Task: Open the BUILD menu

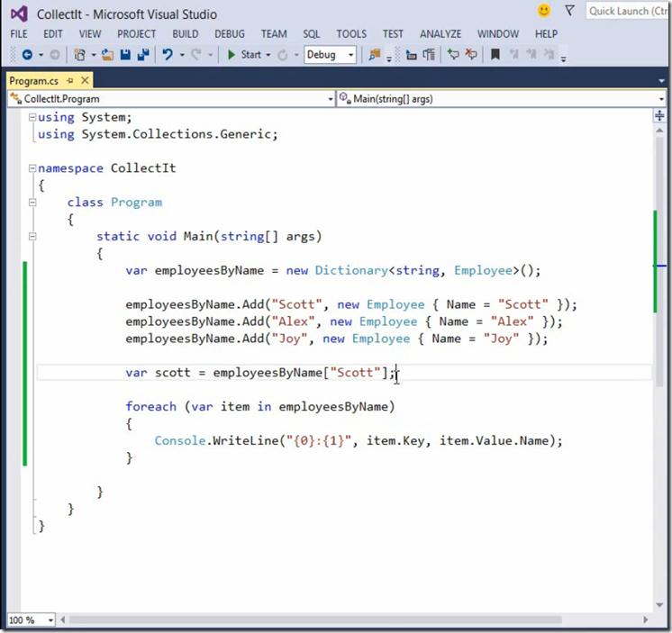Action: (x=186, y=34)
